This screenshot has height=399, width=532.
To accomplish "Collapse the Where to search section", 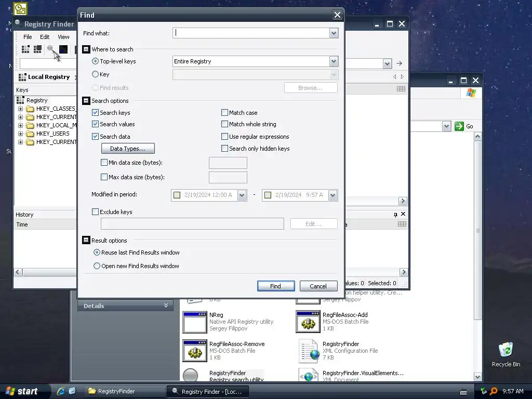I will point(86,49).
